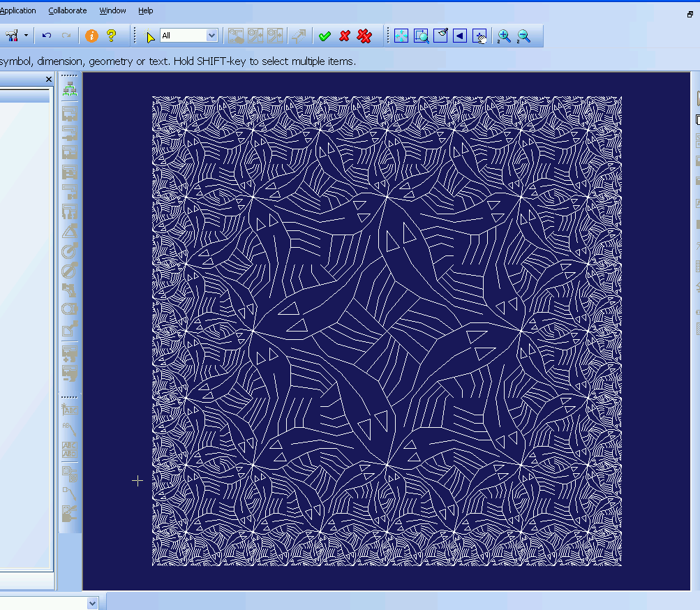Click the Undo arrow icon
This screenshot has height=610, width=700.
[47, 36]
